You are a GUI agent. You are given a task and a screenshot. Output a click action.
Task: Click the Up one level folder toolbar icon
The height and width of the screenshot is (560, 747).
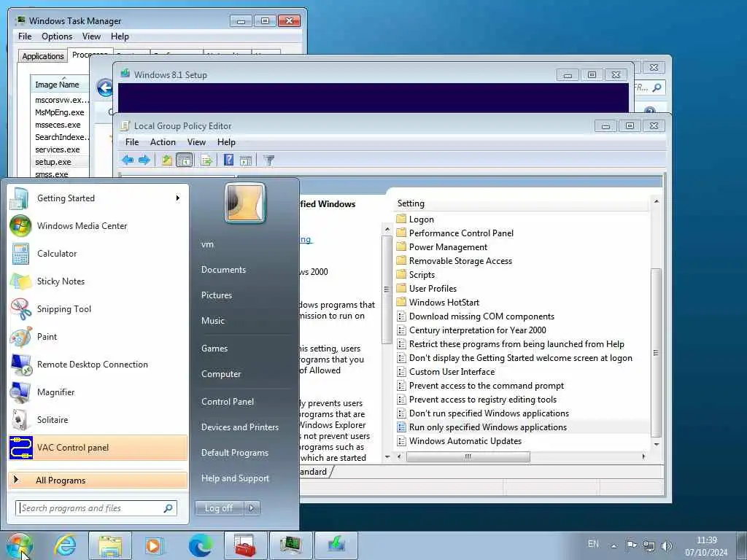coord(167,160)
